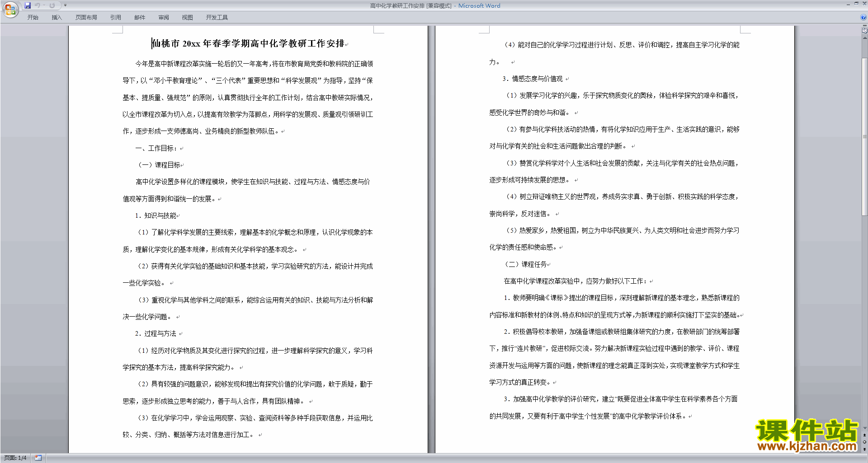This screenshot has width=868, height=463.
Task: Click line starting （4）能对自己的化学学习过程
Action: [x=621, y=45]
